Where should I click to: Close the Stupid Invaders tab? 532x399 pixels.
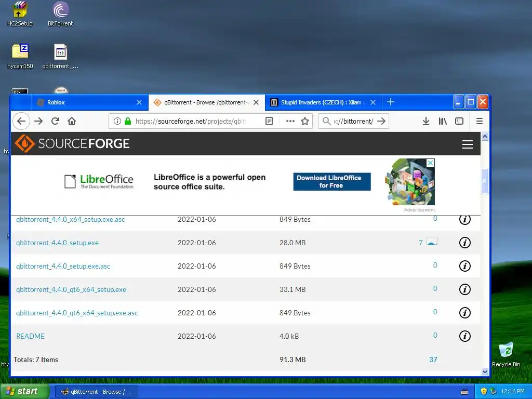pyautogui.click(x=373, y=102)
